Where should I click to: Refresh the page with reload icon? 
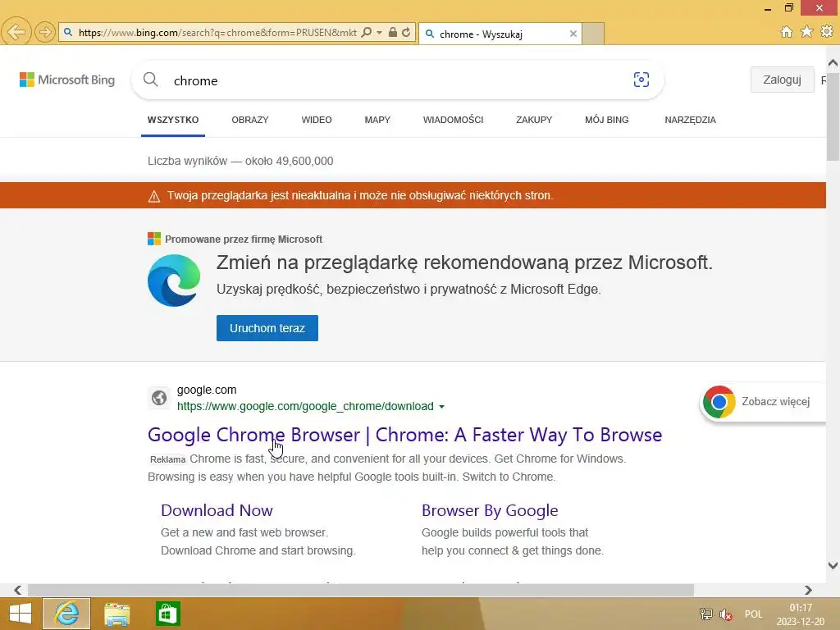pyautogui.click(x=406, y=33)
